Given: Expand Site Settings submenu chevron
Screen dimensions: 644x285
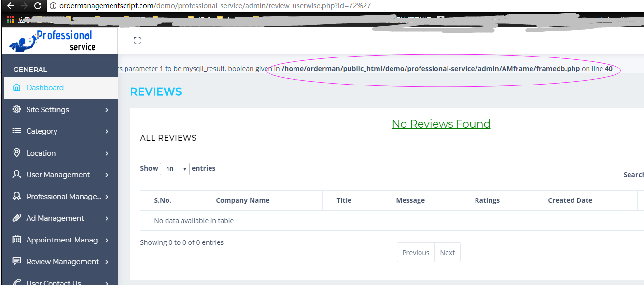Looking at the screenshot, I should click(x=107, y=110).
